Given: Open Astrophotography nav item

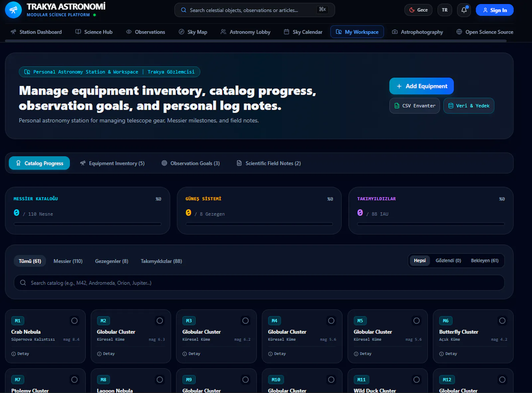Looking at the screenshot, I should 417,32.
